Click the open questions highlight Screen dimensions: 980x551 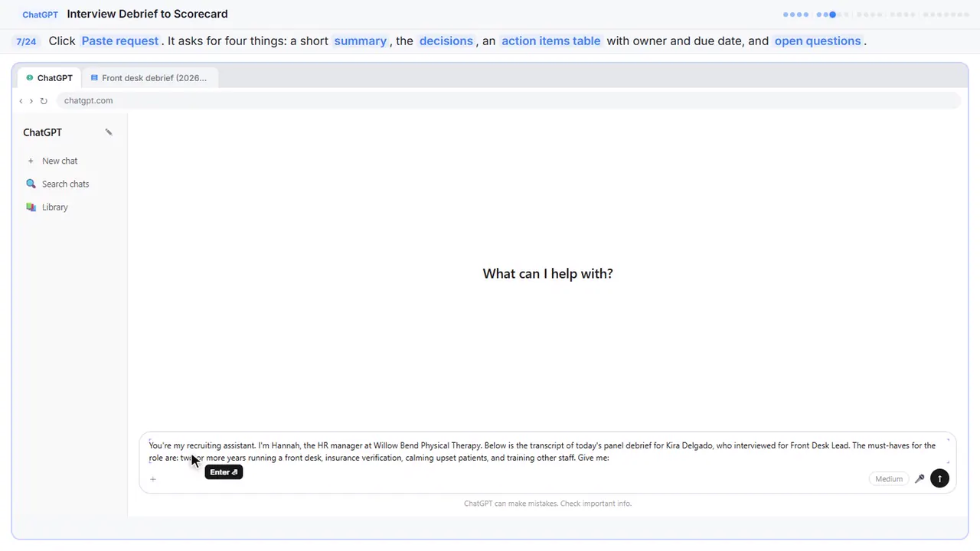pos(818,41)
